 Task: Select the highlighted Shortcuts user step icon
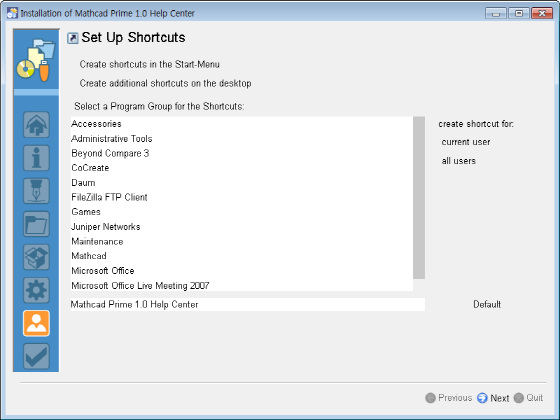(36, 324)
